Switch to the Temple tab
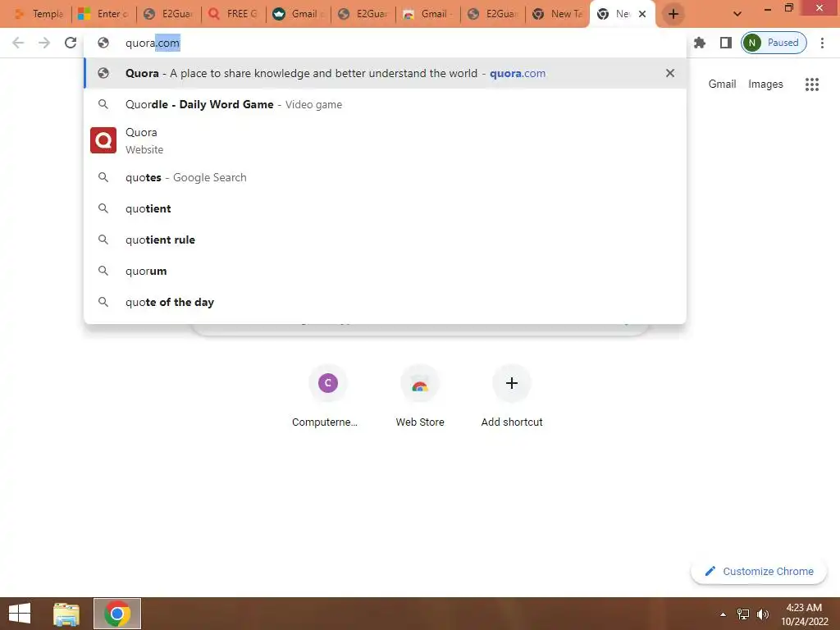Viewport: 840px width, 630px height. (x=40, y=14)
